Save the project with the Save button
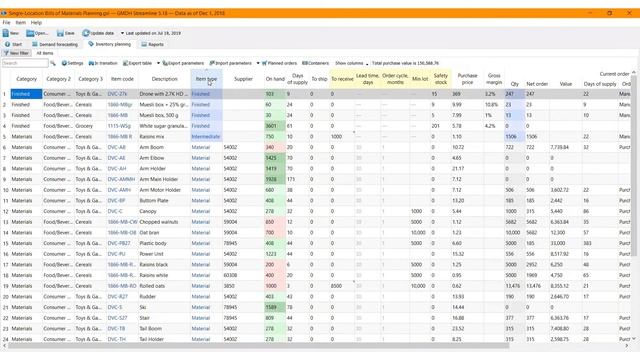The width and height of the screenshot is (640, 360). [66, 33]
